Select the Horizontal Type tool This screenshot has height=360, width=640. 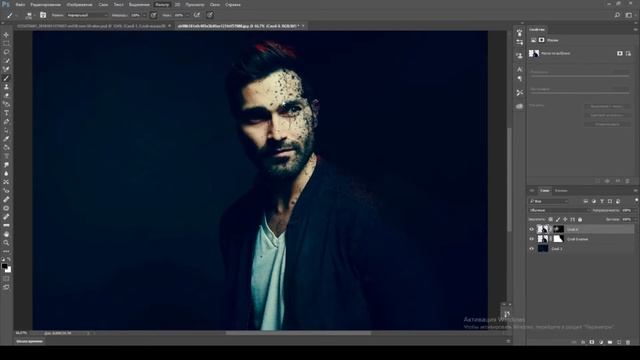tap(6, 113)
